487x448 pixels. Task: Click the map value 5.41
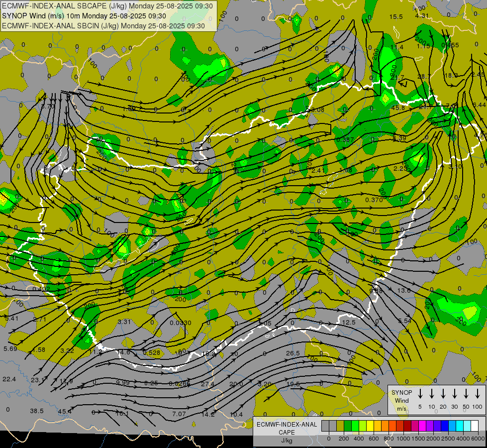tap(12, 319)
